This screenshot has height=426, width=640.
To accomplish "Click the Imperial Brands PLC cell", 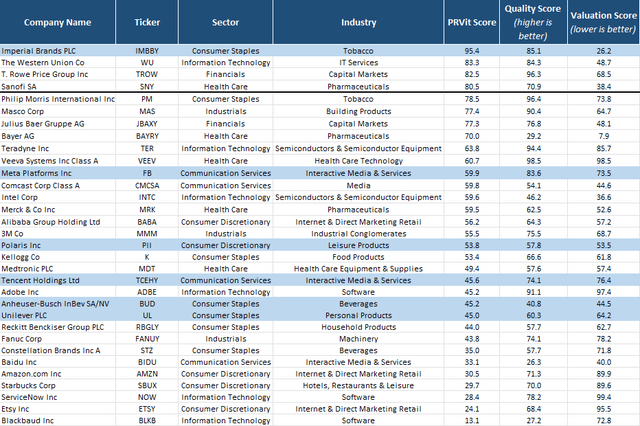I will pos(58,51).
